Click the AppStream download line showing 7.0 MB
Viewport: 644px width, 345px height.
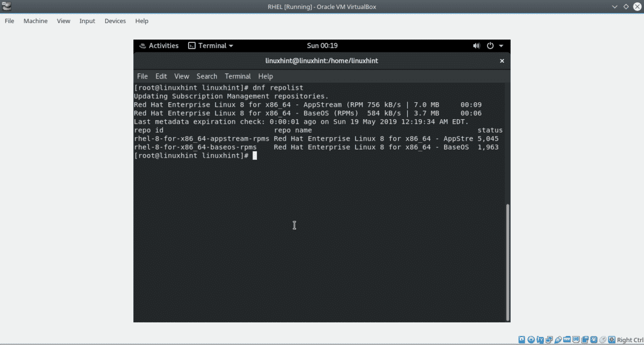pos(308,105)
